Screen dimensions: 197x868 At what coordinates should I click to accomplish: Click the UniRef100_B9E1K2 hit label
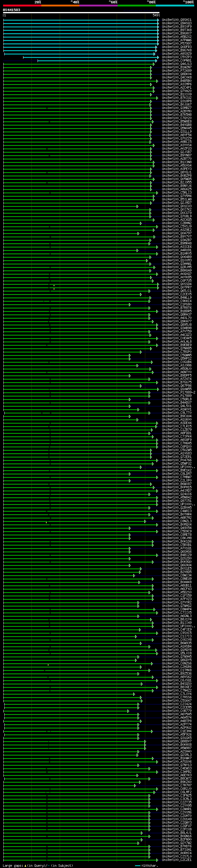coord(176,470)
